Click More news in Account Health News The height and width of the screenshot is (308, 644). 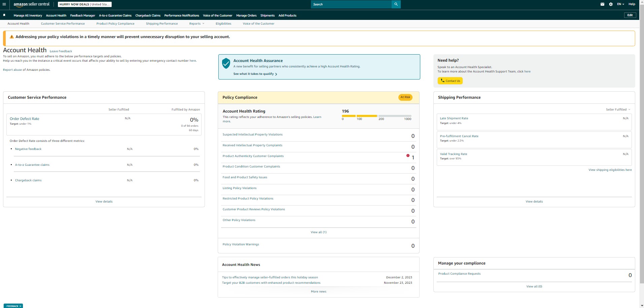click(x=319, y=291)
